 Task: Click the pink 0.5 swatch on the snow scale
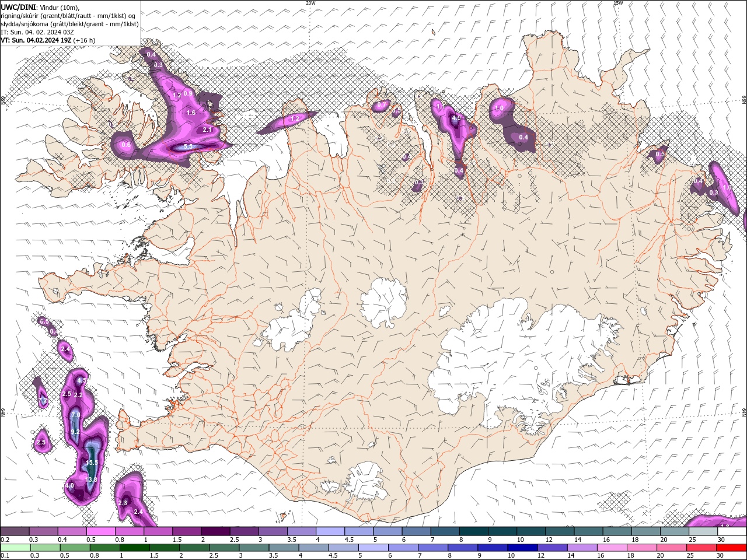100,531
